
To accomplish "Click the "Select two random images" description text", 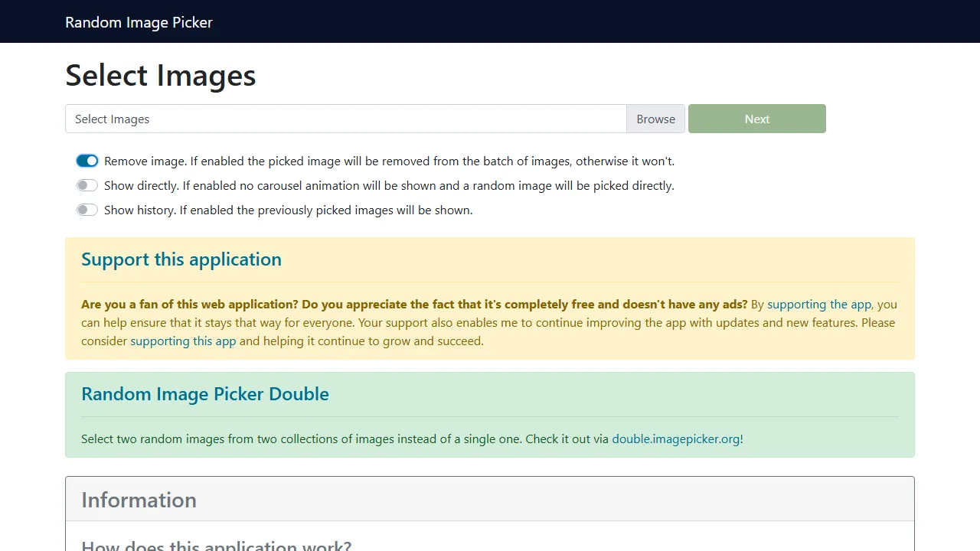I will (x=345, y=439).
